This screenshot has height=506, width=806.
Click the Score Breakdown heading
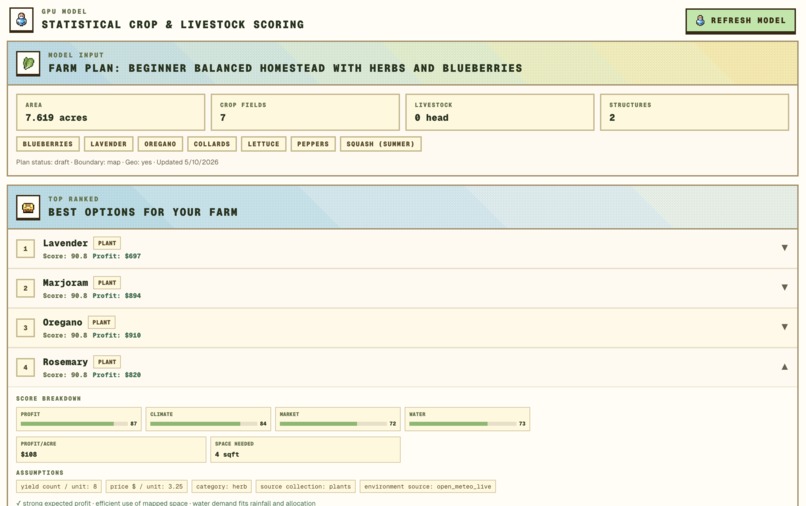point(48,399)
